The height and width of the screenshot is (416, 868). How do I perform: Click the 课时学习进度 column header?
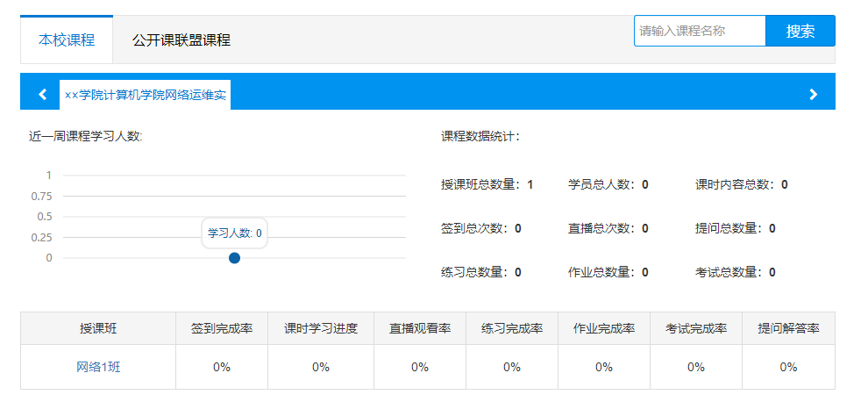[x=321, y=328]
